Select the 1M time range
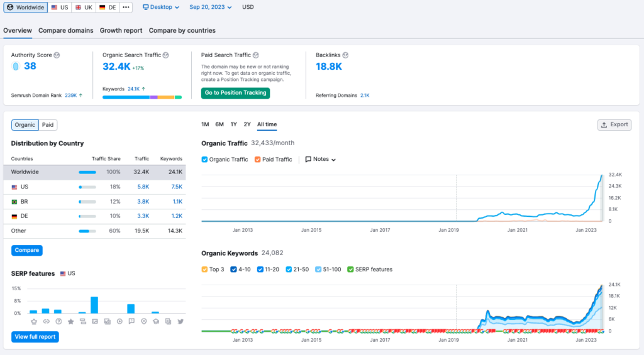 (206, 124)
